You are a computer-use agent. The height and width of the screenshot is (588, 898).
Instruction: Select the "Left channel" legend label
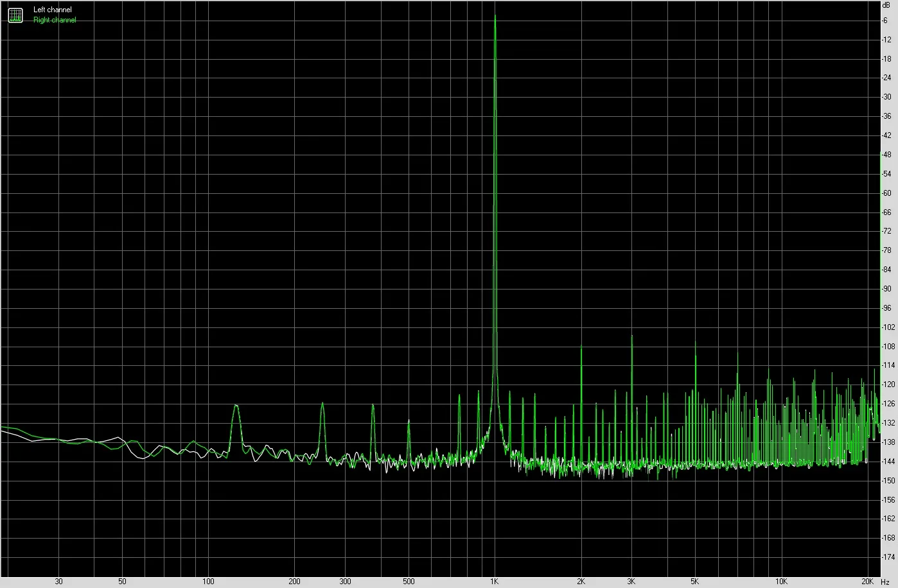tap(53, 10)
